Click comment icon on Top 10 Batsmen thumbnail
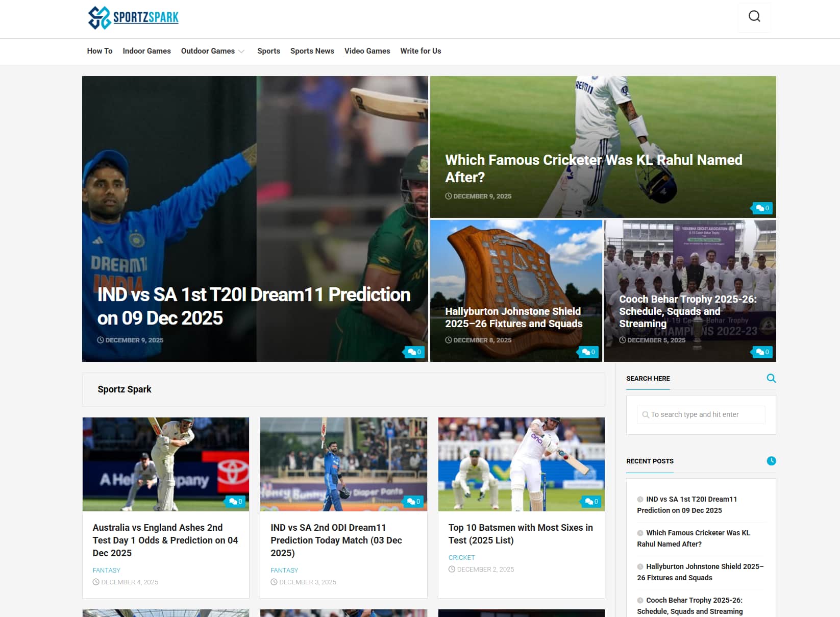This screenshot has width=840, height=617. pyautogui.click(x=591, y=502)
